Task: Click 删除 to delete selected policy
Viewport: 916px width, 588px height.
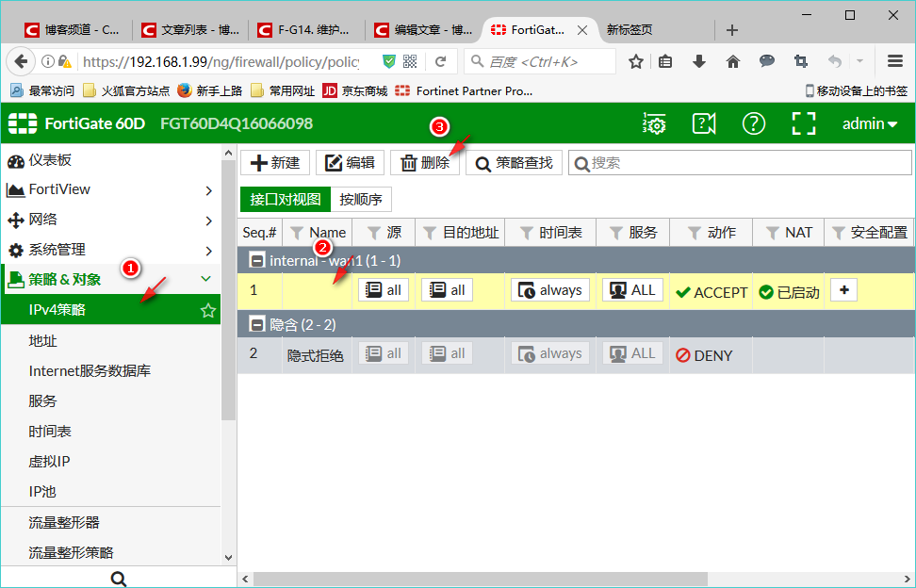Action: 425,162
